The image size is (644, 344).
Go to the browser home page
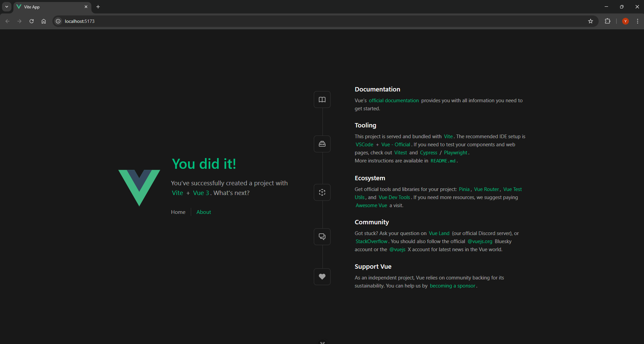[44, 21]
